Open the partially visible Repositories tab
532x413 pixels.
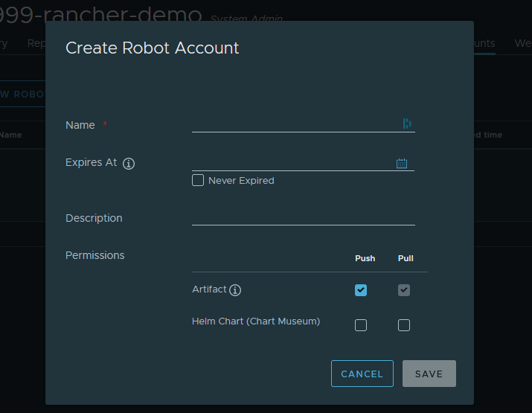click(36, 43)
